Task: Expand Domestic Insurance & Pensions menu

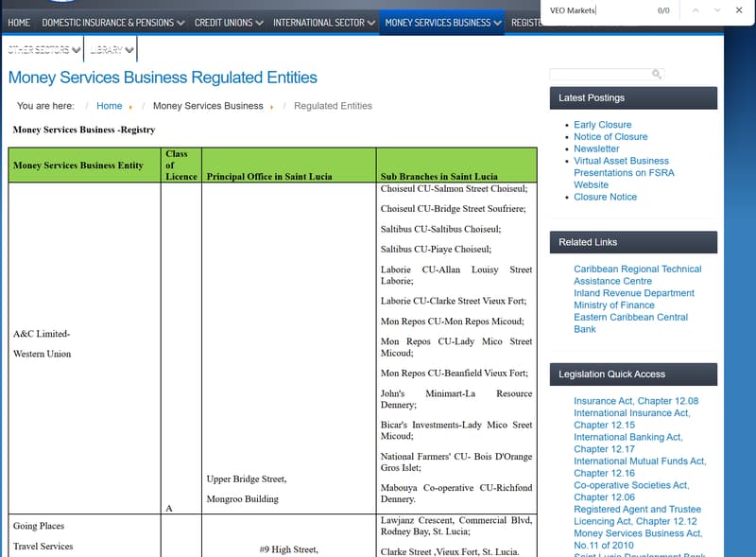Action: coord(112,23)
